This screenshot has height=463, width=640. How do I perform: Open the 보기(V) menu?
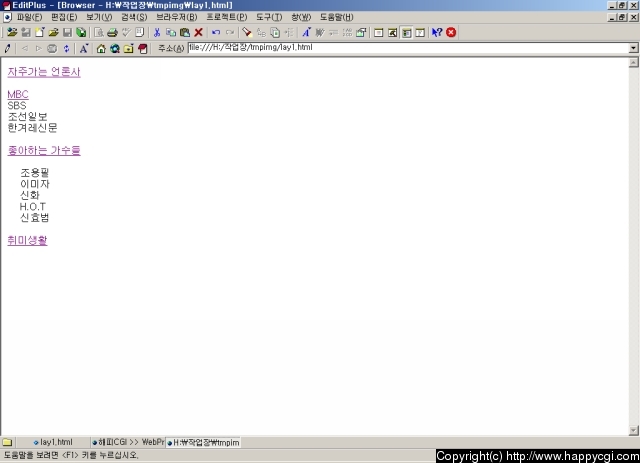[99, 17]
